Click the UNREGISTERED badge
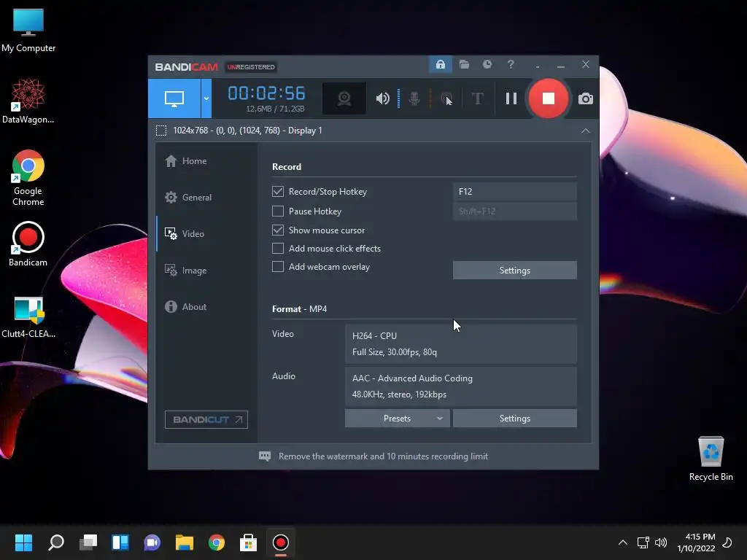 pyautogui.click(x=251, y=67)
